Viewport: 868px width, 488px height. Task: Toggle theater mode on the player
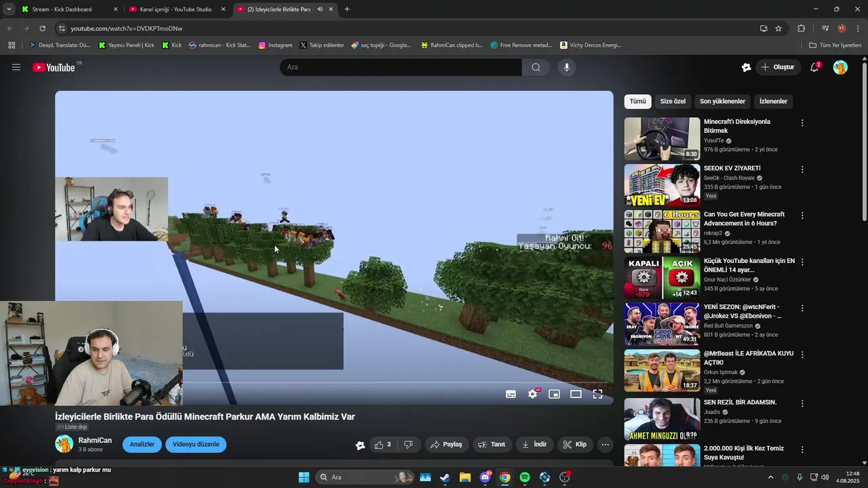point(576,394)
